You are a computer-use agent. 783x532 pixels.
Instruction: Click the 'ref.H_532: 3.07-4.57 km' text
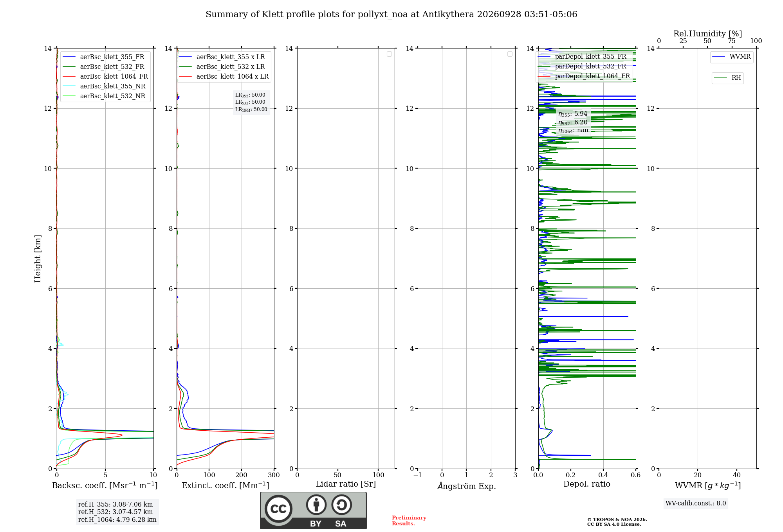pyautogui.click(x=115, y=512)
